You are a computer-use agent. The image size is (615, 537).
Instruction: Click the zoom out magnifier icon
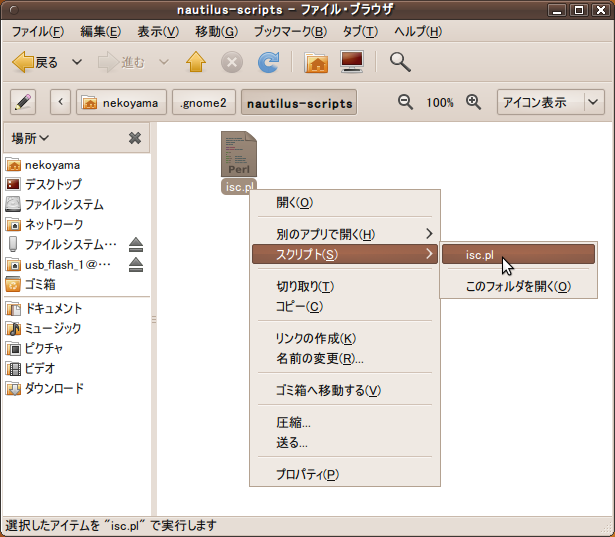405,102
